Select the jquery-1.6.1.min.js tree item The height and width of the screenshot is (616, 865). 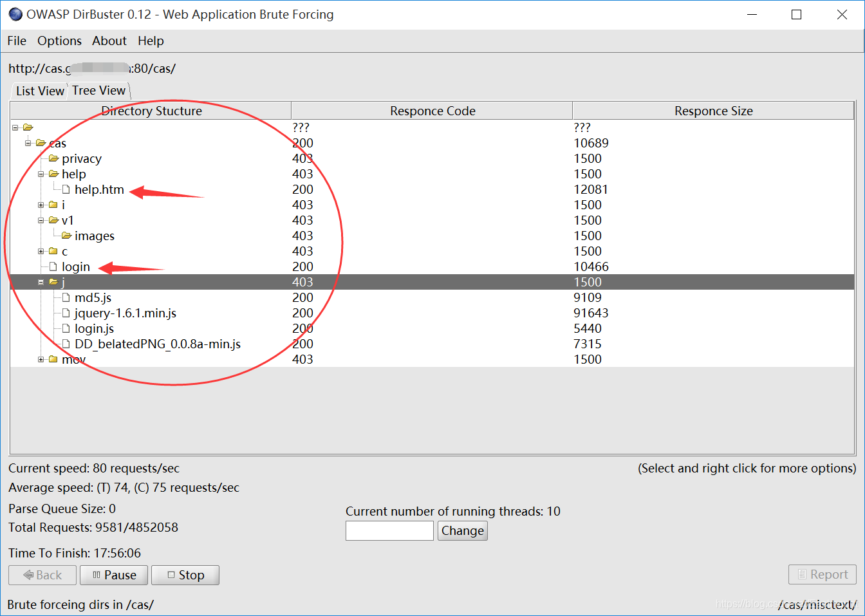click(126, 313)
